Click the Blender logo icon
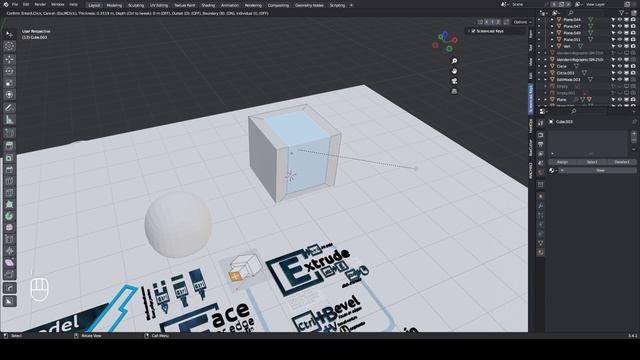Screen dimensions: 640x360 6,4
